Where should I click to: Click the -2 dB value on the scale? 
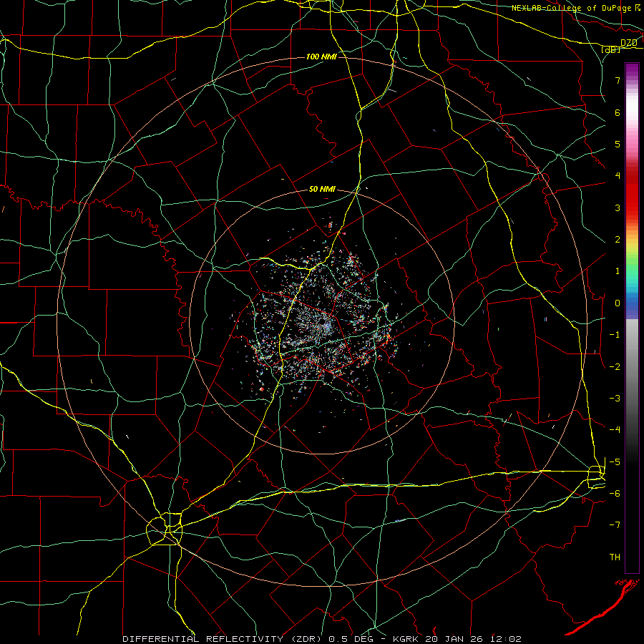pos(615,367)
